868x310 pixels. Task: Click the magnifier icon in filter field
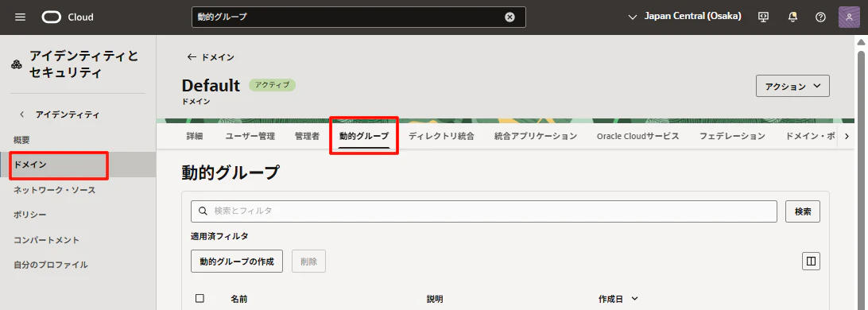203,211
